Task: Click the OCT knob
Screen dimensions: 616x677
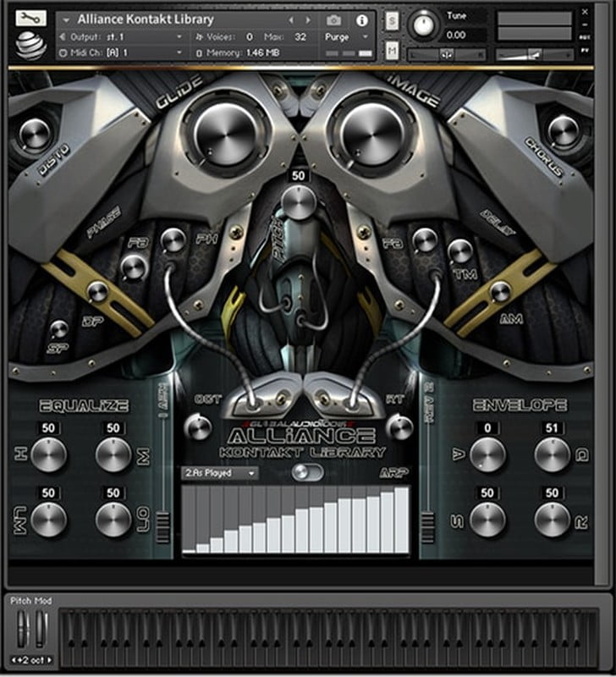Action: click(x=200, y=427)
